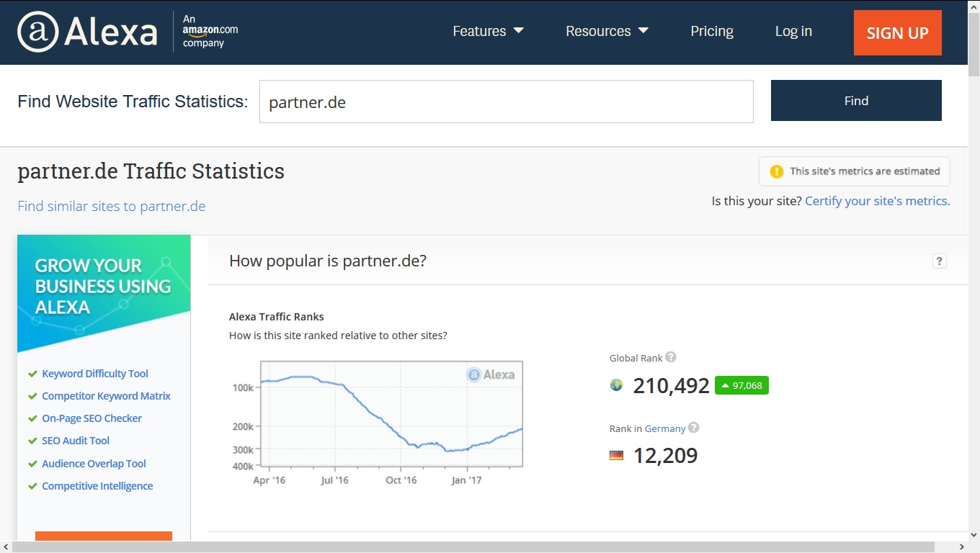Click the yellow estimated metrics warning icon
Viewport: 980px width, 553px height.
pyautogui.click(x=776, y=171)
